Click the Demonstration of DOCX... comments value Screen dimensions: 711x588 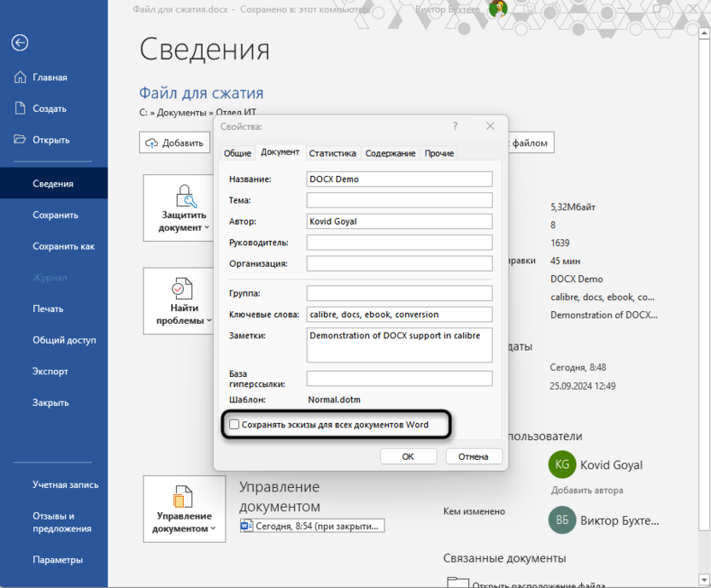(604, 315)
